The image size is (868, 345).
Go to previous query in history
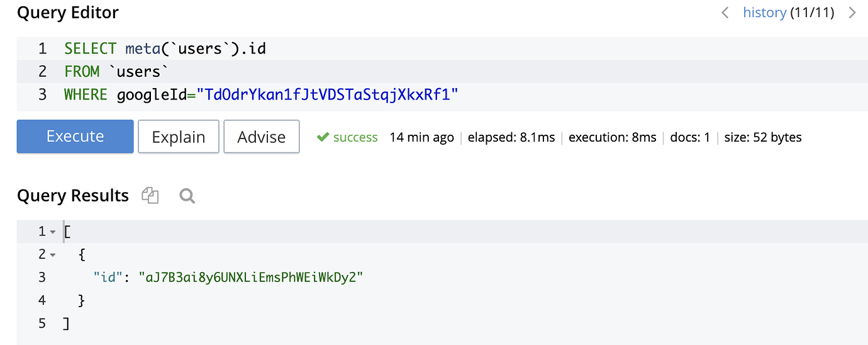[725, 13]
